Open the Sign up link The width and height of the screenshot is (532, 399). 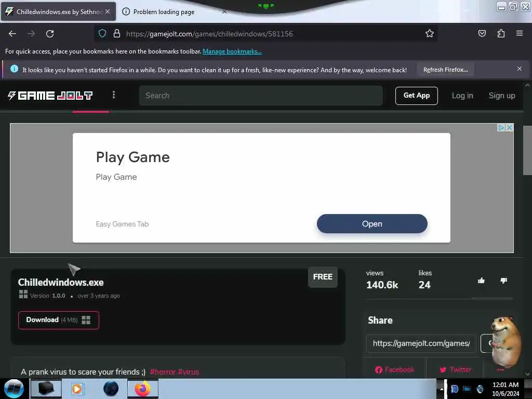(x=501, y=96)
